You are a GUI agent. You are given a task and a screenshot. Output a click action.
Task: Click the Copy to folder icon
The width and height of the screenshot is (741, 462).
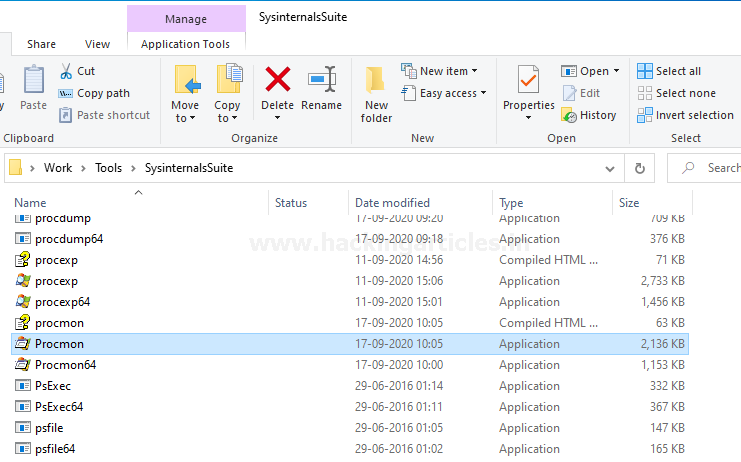(x=229, y=78)
